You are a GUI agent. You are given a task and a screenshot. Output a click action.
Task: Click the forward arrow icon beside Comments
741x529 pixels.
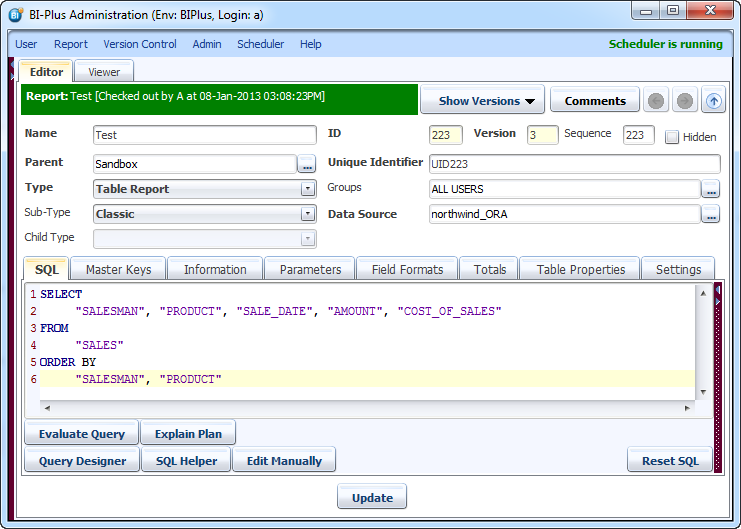click(685, 101)
